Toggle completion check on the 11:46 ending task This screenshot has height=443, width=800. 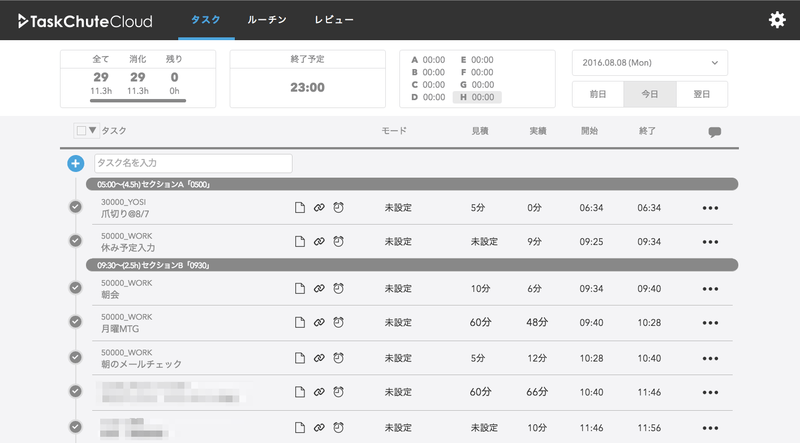[76, 391]
